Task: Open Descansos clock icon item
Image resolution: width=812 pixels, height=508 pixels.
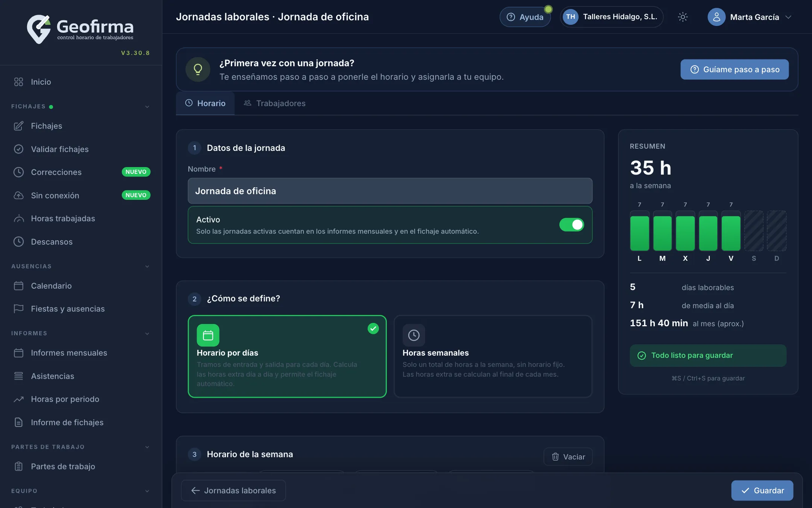Action: [18, 242]
